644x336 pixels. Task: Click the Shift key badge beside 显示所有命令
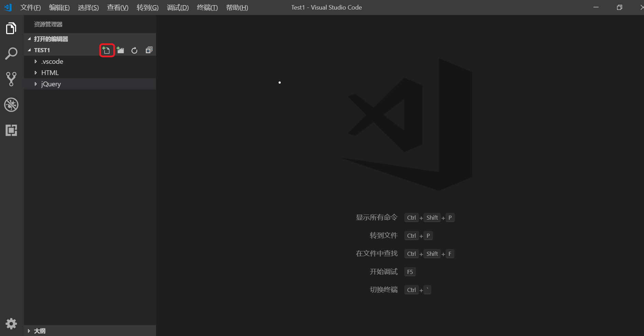[x=432, y=218]
